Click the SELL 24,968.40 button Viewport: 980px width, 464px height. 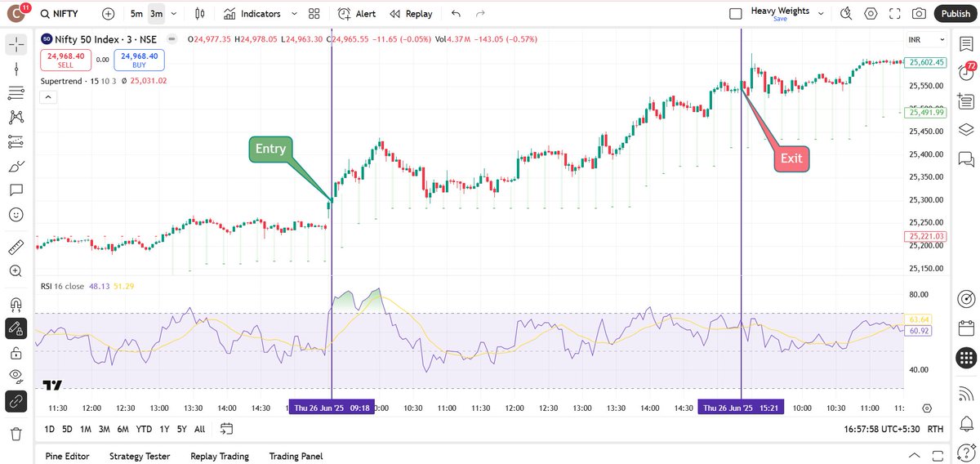(x=66, y=60)
